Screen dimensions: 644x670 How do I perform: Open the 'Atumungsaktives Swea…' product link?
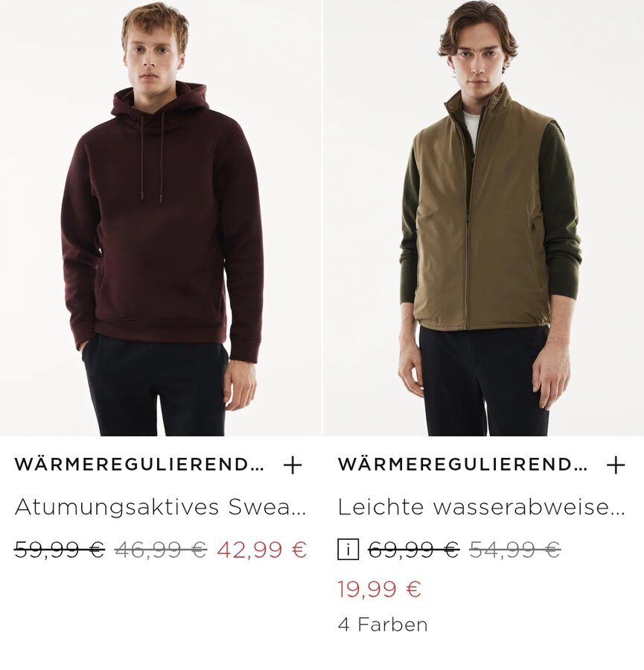click(160, 507)
